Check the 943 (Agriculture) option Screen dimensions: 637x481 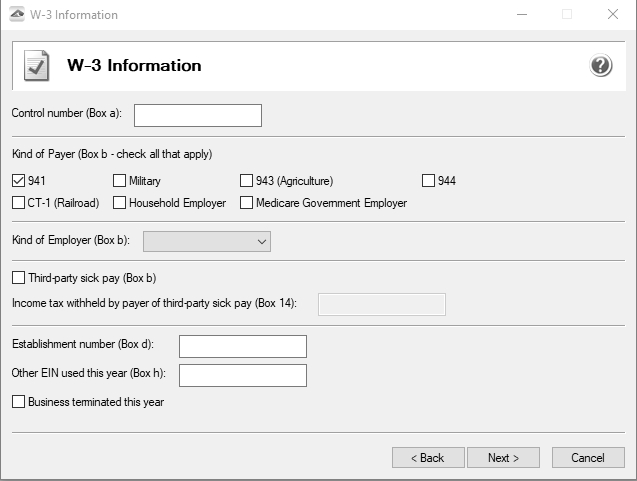(x=246, y=180)
